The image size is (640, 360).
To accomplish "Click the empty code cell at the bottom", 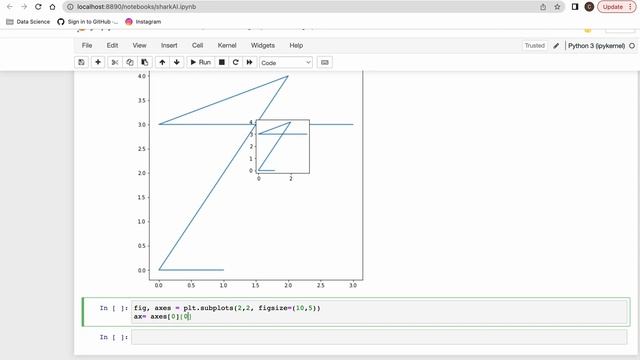I will (x=379, y=337).
